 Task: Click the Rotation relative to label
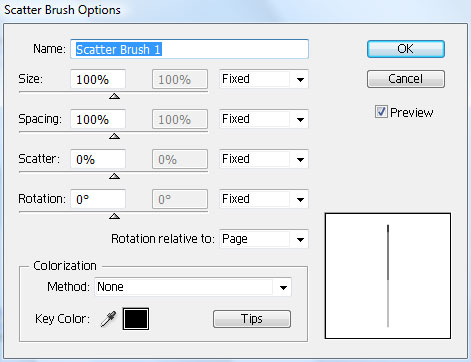coord(163,239)
